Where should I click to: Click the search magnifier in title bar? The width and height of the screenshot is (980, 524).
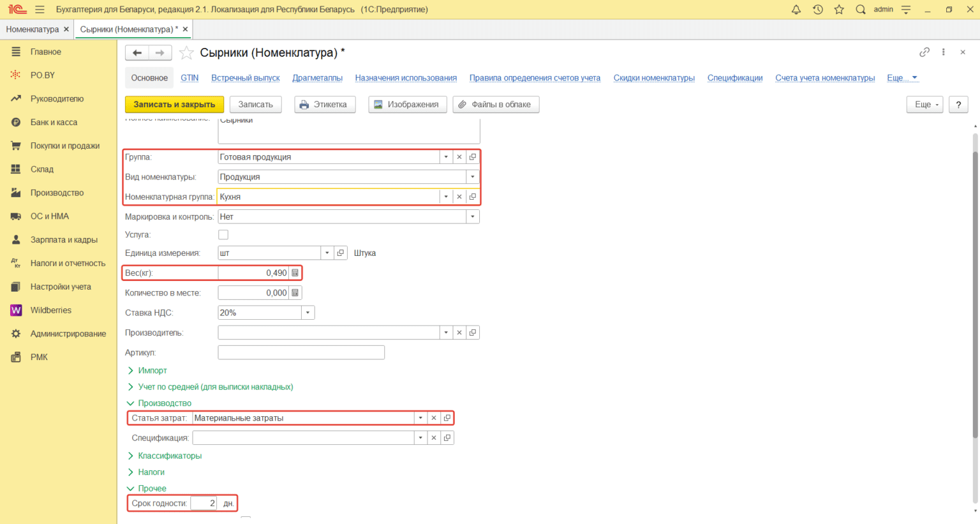click(860, 10)
